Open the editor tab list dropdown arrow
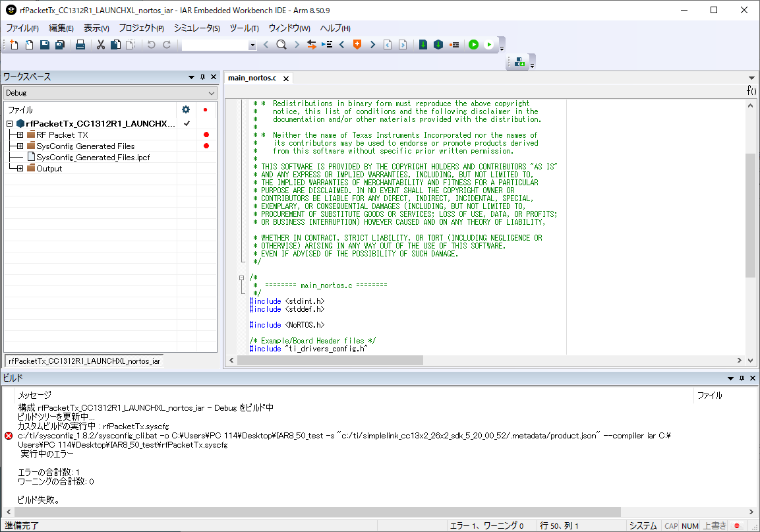 pyautogui.click(x=751, y=78)
